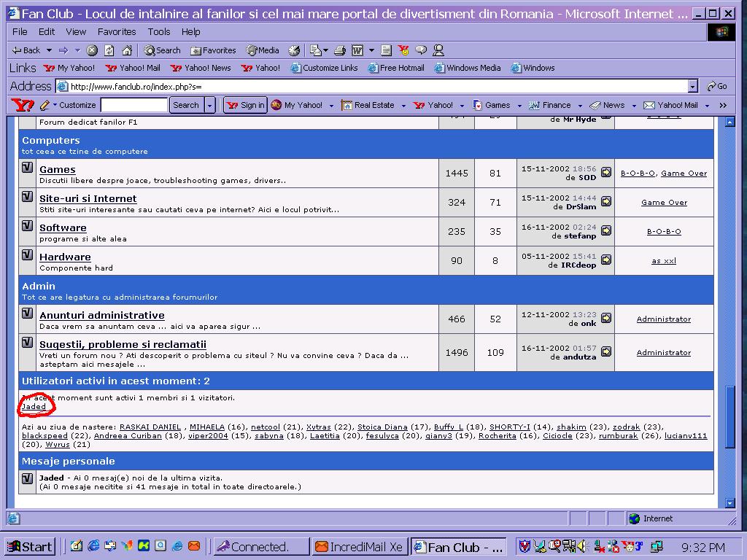The image size is (747, 560).
Task: Click the Forward arrow button
Action: [x=63, y=50]
